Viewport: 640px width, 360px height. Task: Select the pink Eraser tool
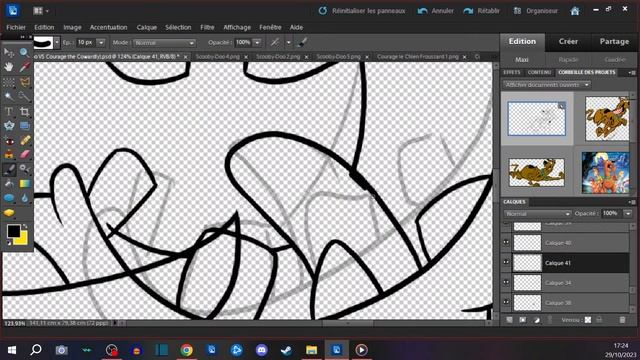tap(24, 155)
